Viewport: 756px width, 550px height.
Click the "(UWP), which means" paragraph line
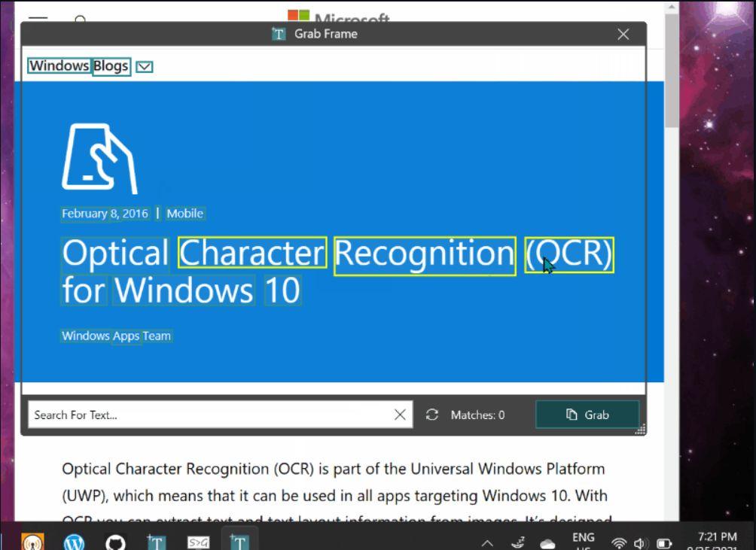point(334,496)
